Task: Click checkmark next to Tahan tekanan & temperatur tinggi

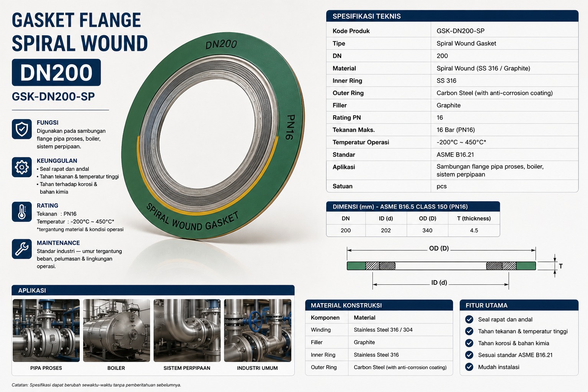Action: (x=469, y=331)
